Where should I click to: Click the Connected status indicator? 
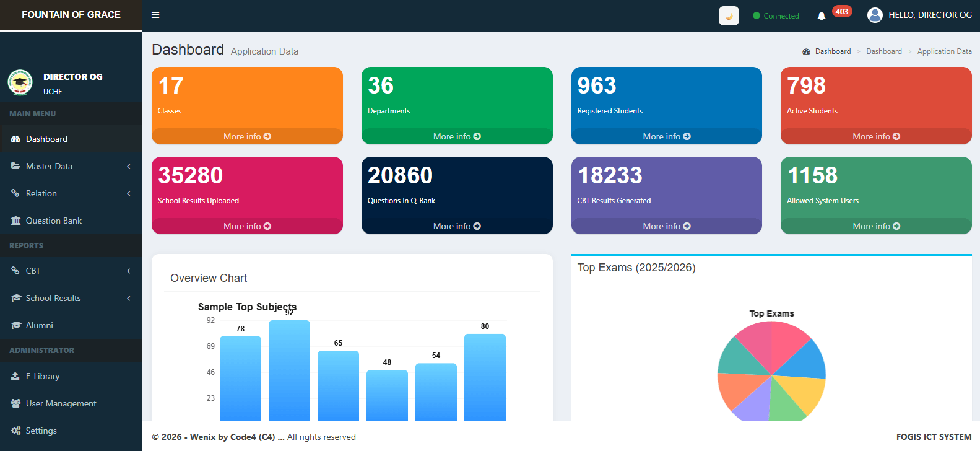point(776,16)
